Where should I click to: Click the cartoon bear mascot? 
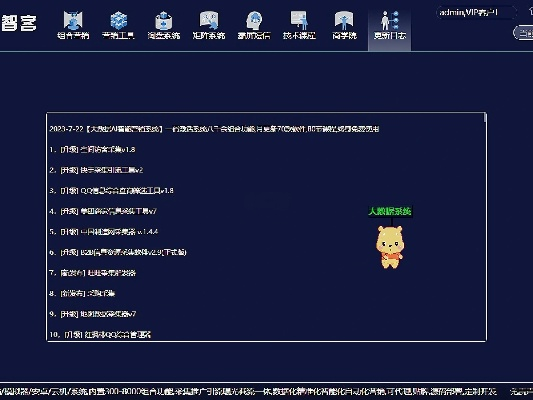pyautogui.click(x=390, y=247)
